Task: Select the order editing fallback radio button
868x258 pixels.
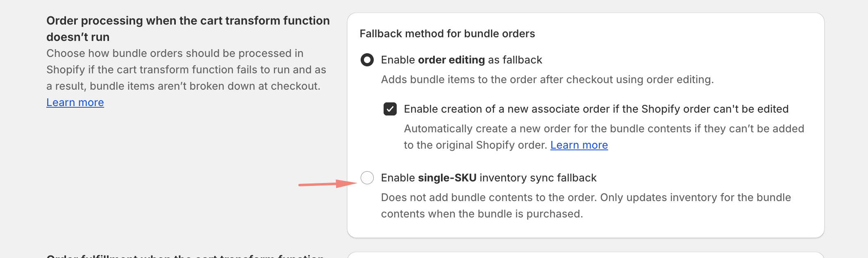Action: tap(367, 60)
